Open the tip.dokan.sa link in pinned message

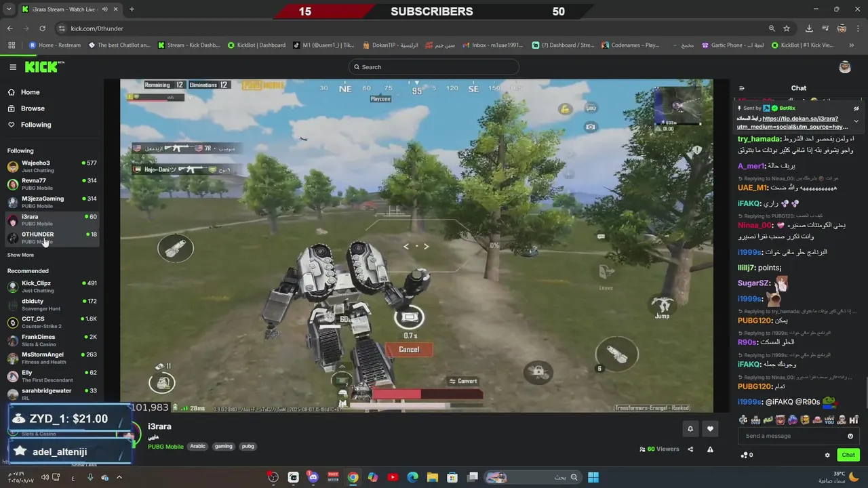pos(793,123)
